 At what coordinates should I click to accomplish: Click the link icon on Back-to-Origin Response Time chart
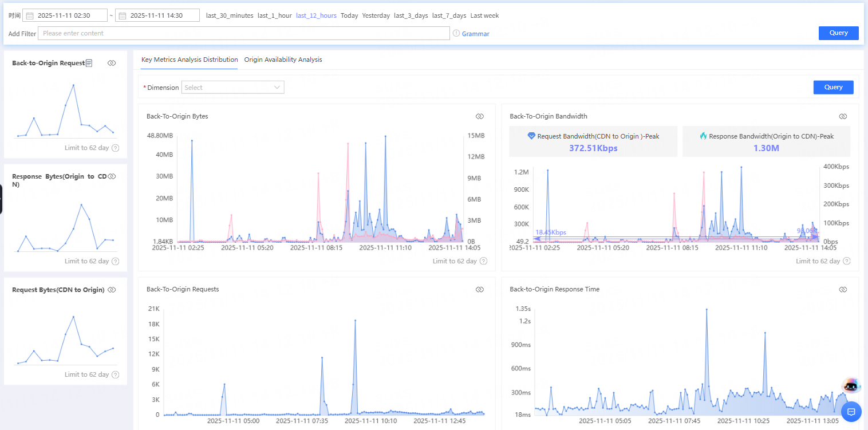point(843,289)
